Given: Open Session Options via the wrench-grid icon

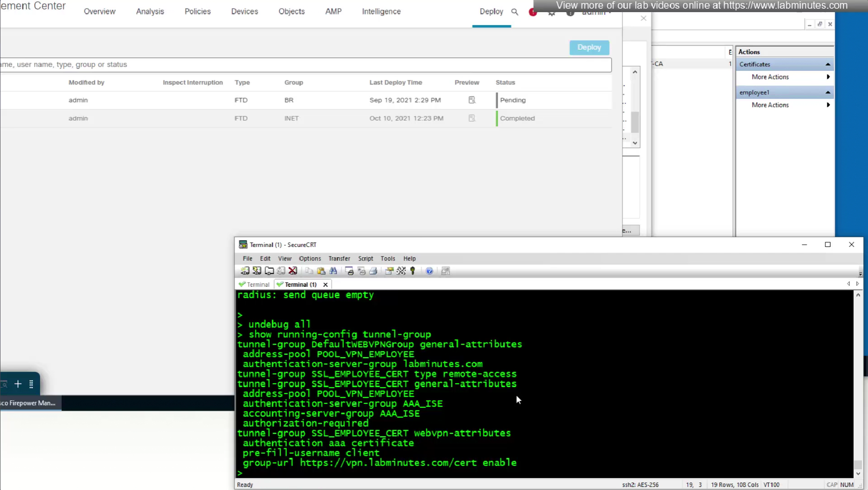Looking at the screenshot, I should 401,271.
